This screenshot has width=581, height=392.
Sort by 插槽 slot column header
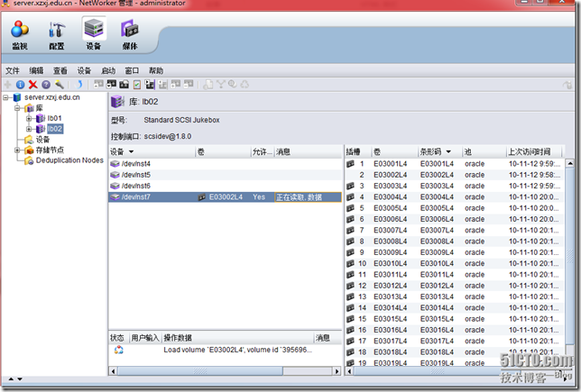click(x=357, y=151)
